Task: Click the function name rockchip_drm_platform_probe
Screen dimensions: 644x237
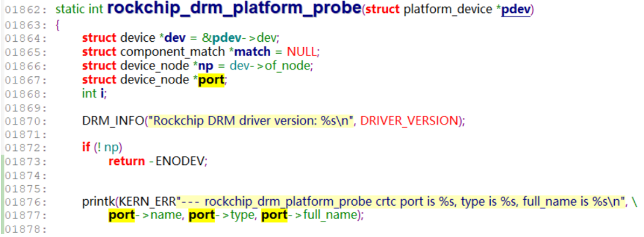Action: pyautogui.click(x=234, y=8)
